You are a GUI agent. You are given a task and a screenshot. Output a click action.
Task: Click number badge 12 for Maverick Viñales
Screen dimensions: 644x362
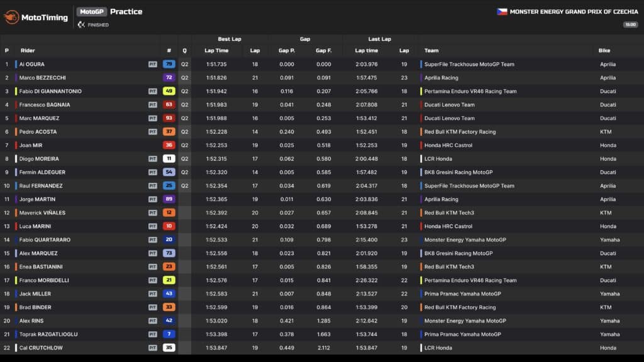(169, 212)
